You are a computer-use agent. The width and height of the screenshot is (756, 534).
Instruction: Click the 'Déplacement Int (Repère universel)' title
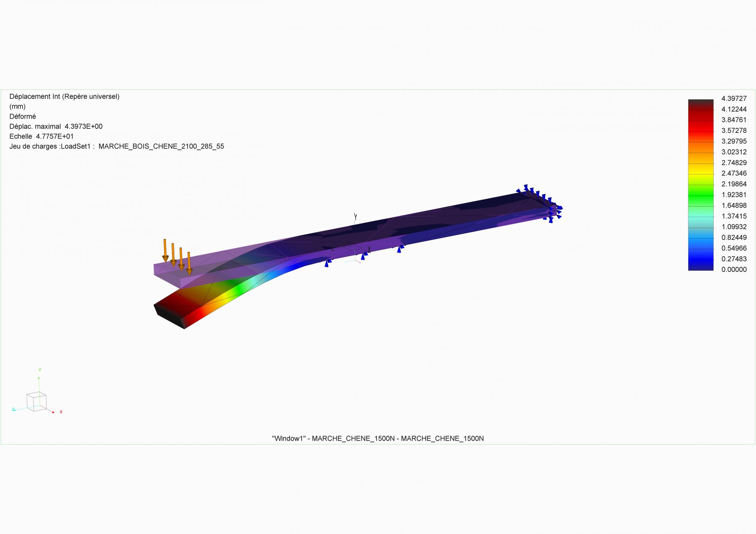point(64,97)
